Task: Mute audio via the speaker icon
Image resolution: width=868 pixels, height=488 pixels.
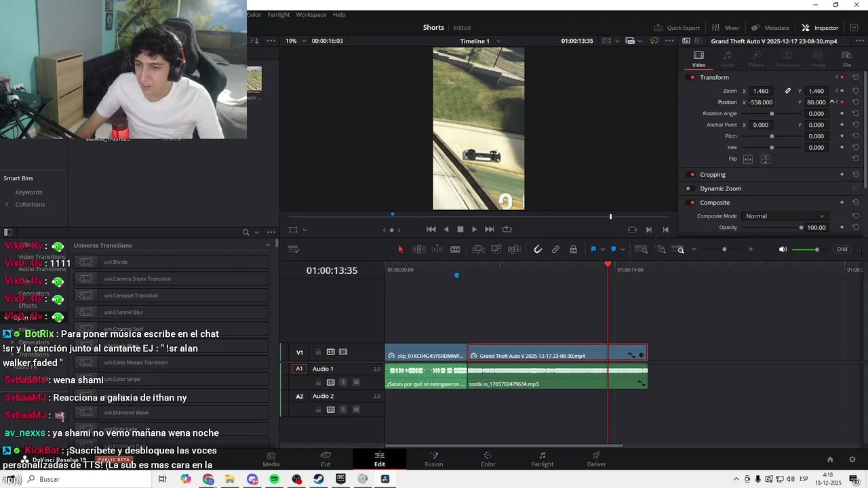Action: [783, 249]
